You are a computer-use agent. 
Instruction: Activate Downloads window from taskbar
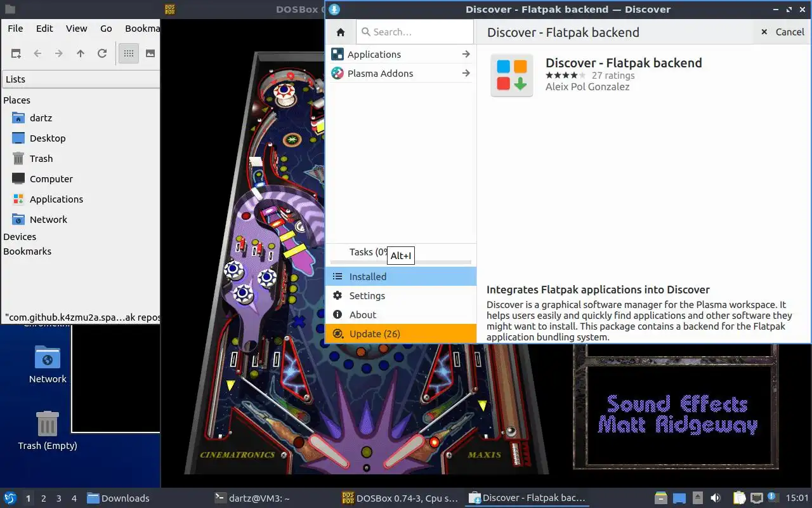[147, 498]
